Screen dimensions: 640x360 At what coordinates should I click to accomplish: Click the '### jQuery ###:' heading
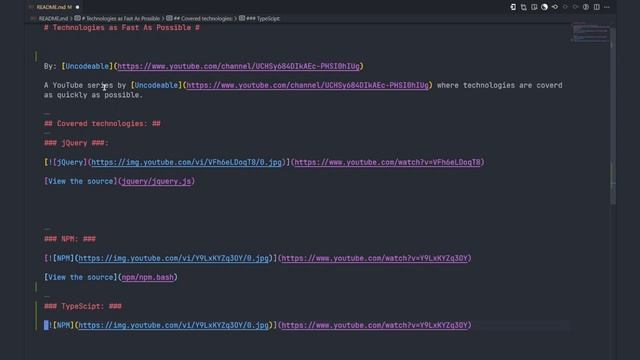[76, 143]
